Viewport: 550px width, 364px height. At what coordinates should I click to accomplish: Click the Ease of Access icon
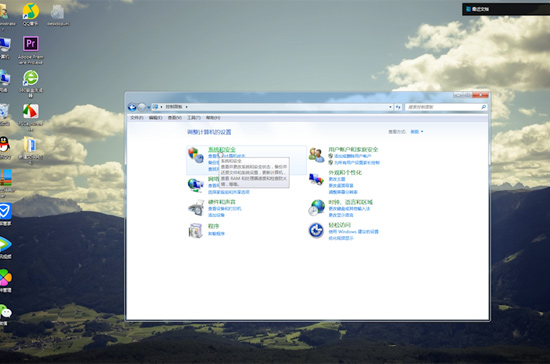point(316,231)
